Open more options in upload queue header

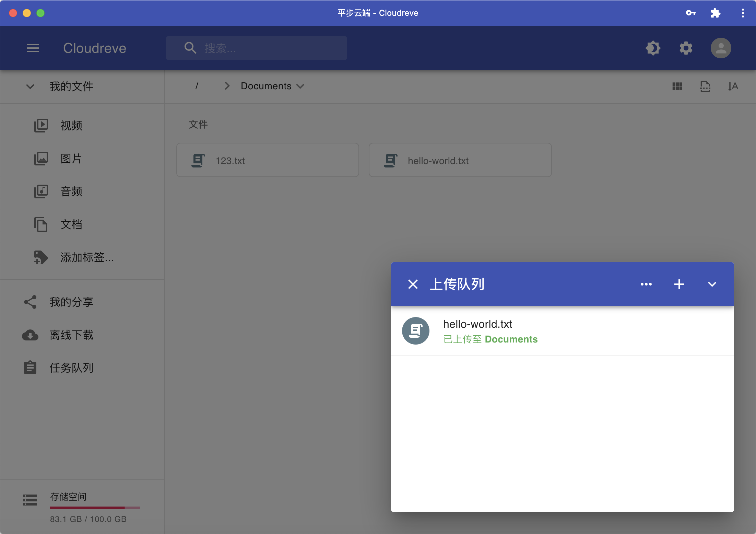[x=646, y=284]
